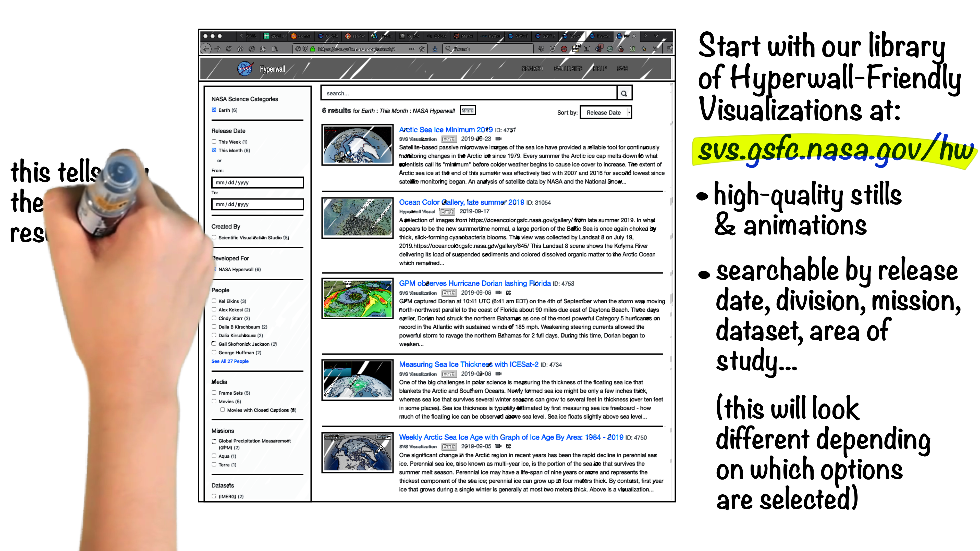Check Scientific Visualization Studio (5) checkbox
The width and height of the screenshot is (980, 551).
pos(214,237)
